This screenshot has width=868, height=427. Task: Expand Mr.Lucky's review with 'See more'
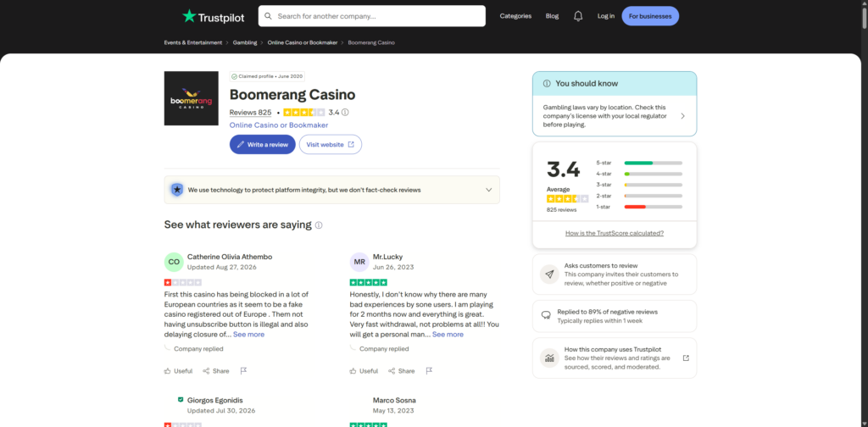pos(448,335)
